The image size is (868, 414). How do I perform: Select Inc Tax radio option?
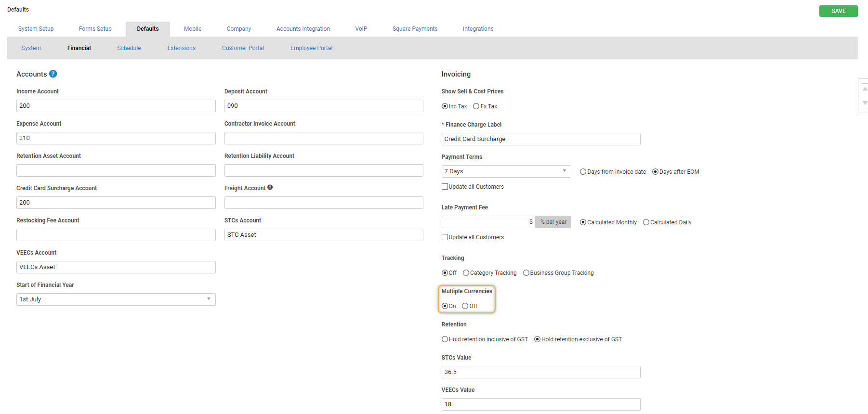click(445, 106)
